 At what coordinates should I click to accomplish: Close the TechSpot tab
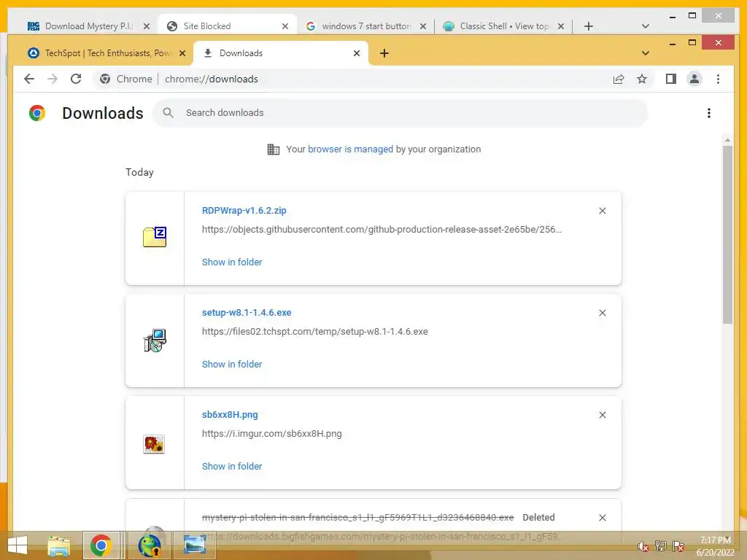pyautogui.click(x=182, y=53)
